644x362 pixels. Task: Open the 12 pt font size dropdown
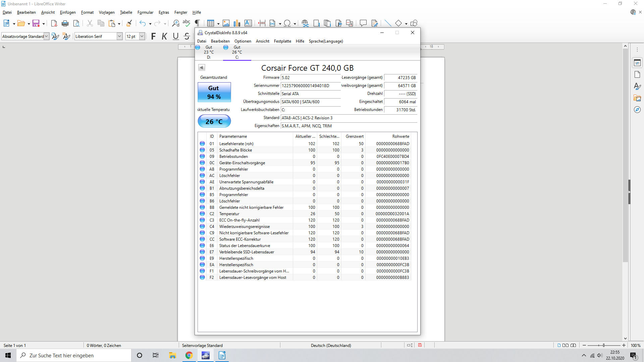tap(142, 36)
